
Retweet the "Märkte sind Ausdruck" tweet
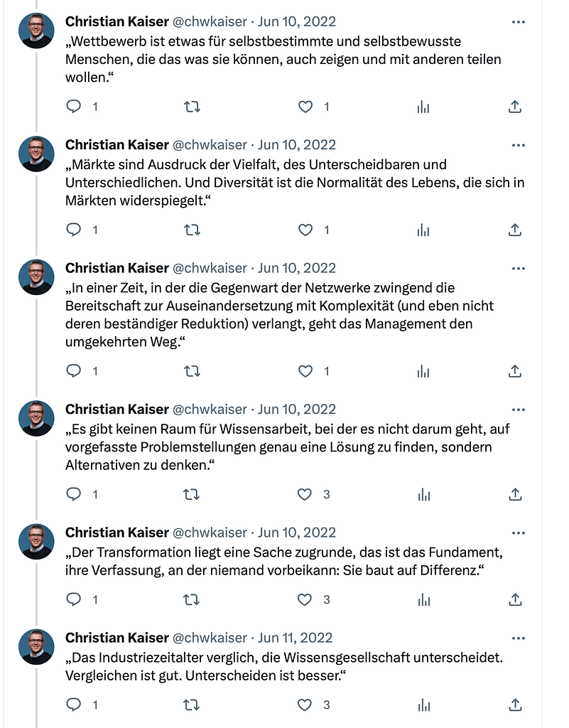pos(192,230)
